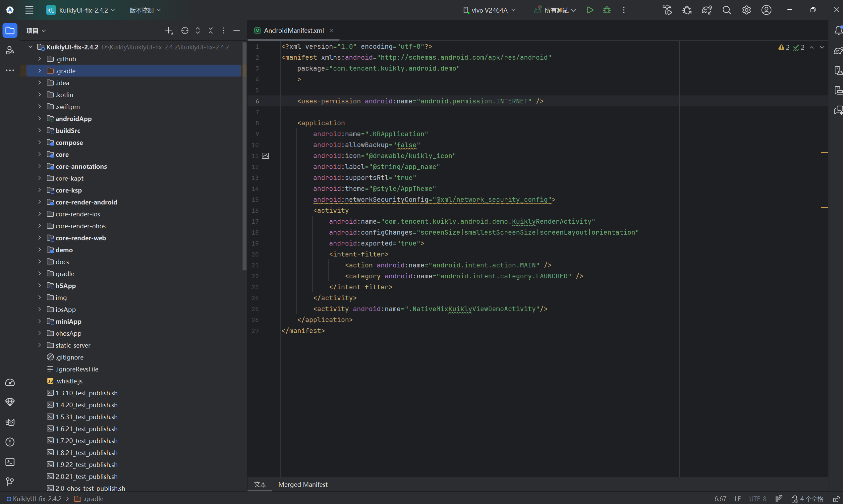
Task: Open the Terminal tool window
Action: pos(10,462)
